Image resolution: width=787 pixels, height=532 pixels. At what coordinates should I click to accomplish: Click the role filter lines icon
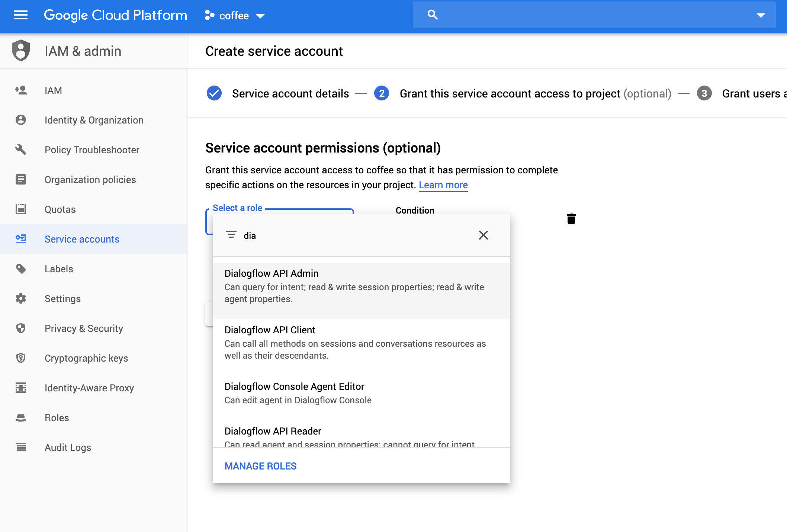click(x=231, y=235)
